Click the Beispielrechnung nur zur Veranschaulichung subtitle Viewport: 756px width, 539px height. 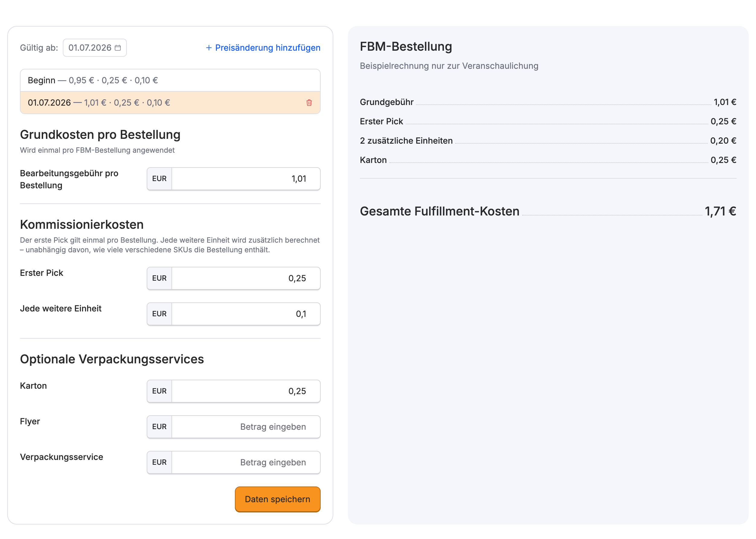(449, 66)
